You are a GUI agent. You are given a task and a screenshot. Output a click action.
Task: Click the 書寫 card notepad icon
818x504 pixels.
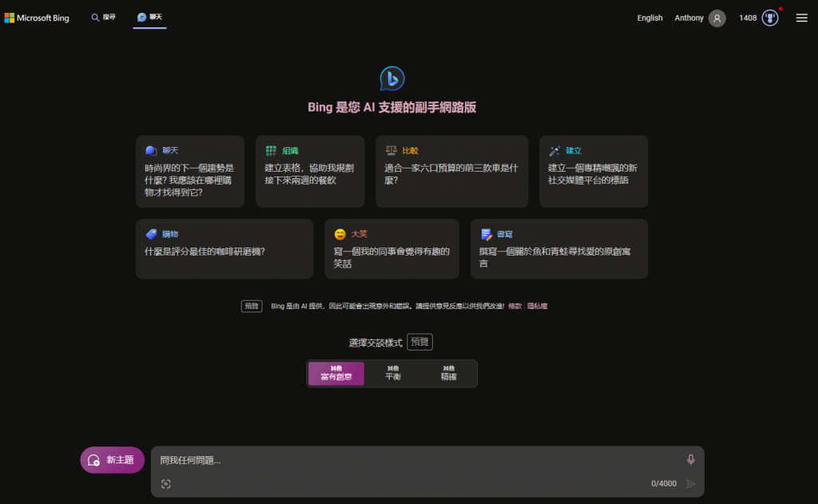click(486, 234)
